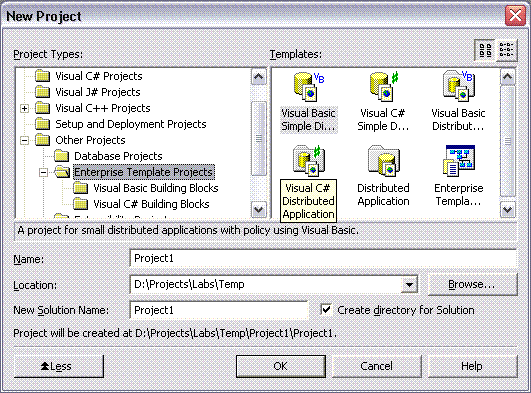Expand the Visual C++ Projects node
This screenshot has height=393, width=531.
pos(24,108)
